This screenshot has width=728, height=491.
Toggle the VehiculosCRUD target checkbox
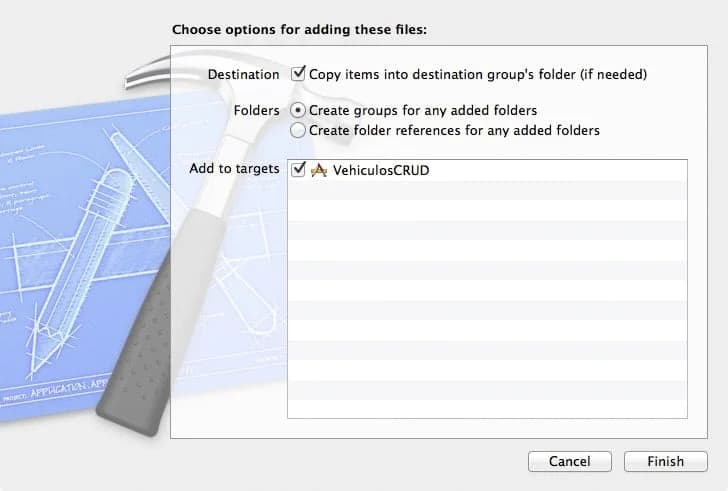298,169
